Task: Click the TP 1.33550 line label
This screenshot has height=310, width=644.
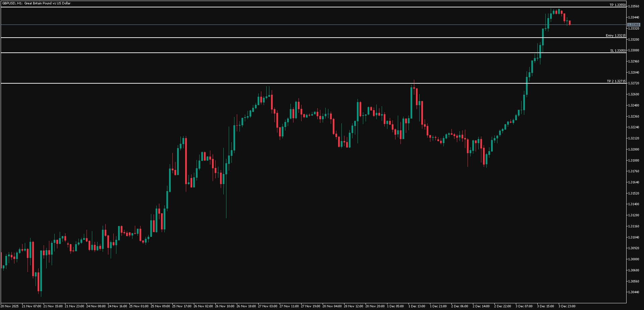Action: point(617,5)
